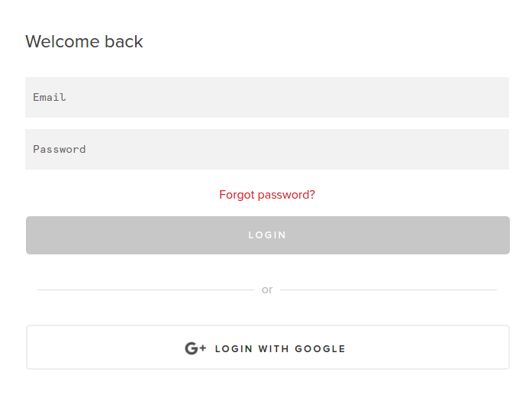Screen dimensions: 532x398
Task: Select the G+ logo on Google button
Action: click(x=195, y=348)
